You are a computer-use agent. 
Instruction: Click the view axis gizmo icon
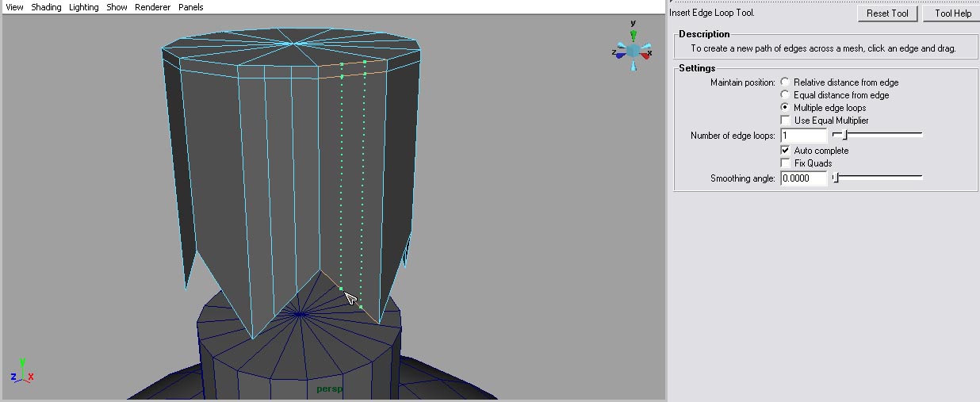[x=633, y=49]
